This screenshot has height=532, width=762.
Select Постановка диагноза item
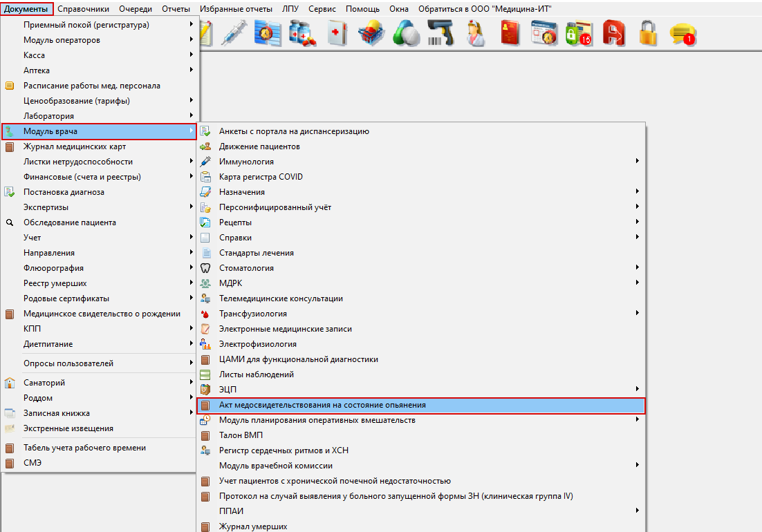point(99,192)
